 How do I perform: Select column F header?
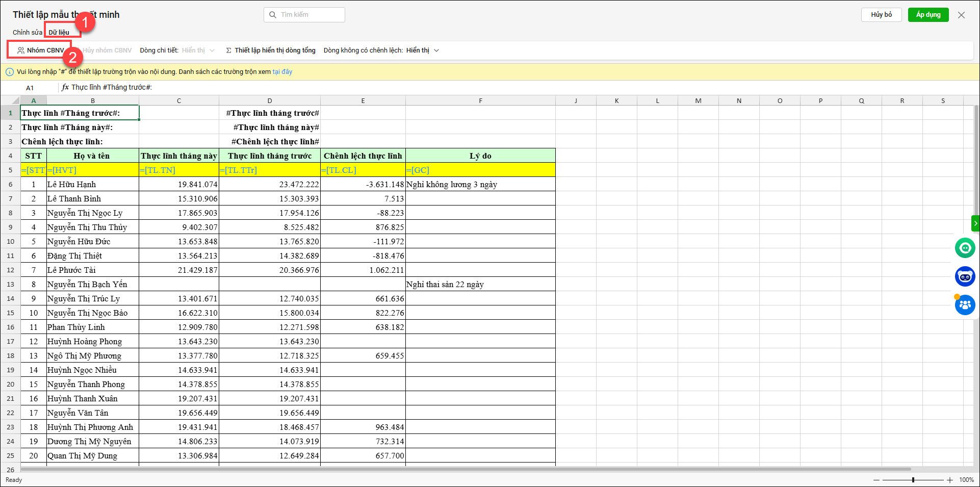click(480, 100)
